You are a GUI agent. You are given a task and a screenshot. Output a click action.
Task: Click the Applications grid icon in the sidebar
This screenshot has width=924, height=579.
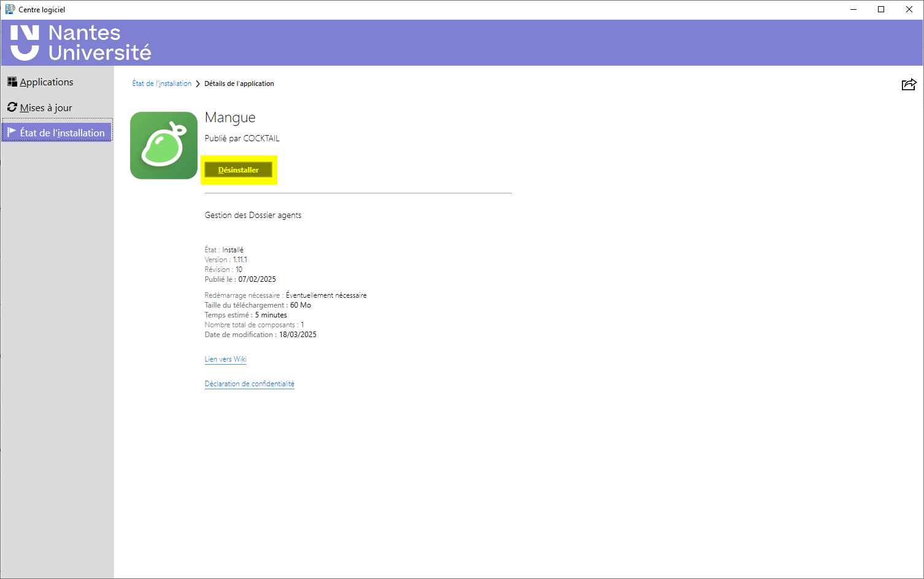point(12,82)
